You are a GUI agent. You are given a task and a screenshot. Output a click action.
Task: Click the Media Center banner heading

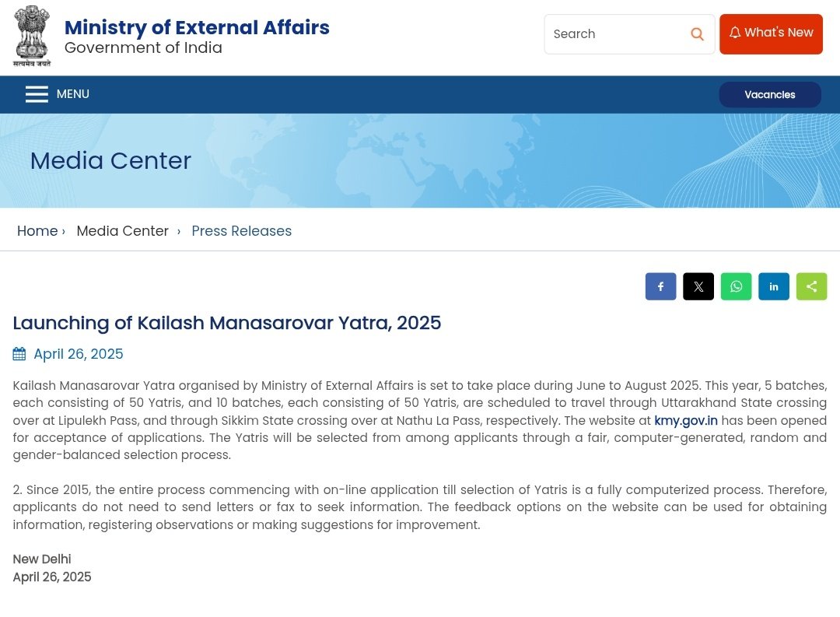click(110, 161)
